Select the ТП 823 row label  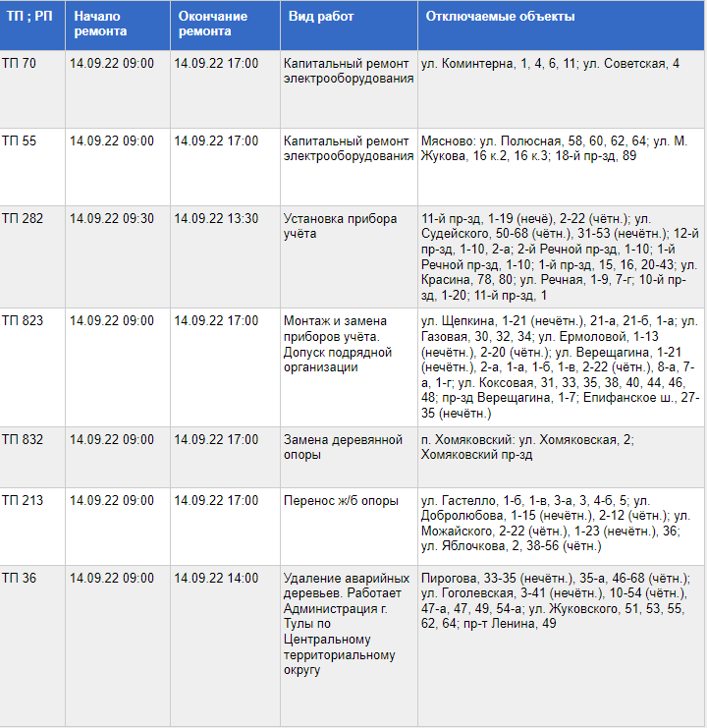(24, 321)
